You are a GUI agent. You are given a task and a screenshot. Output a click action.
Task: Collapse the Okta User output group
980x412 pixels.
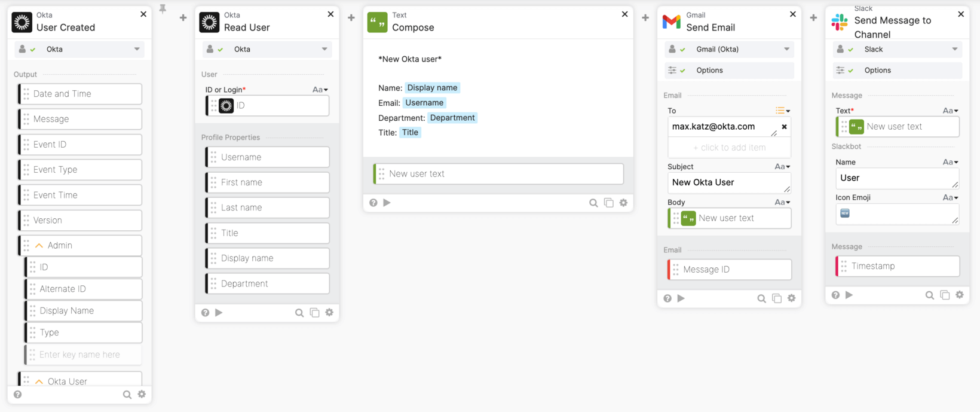tap(39, 382)
